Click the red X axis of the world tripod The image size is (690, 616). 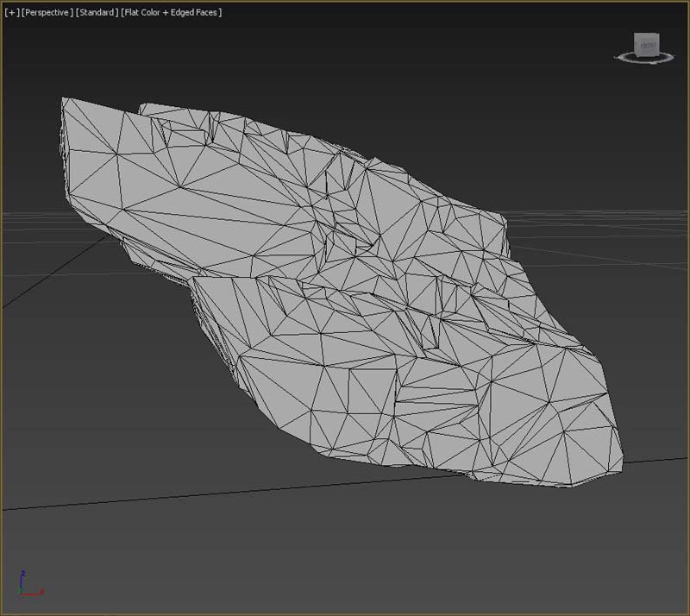tap(33, 593)
